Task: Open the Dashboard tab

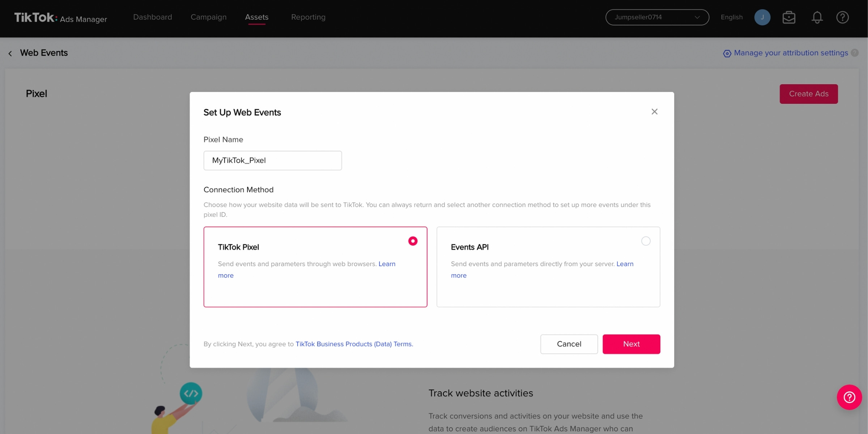Action: point(152,17)
